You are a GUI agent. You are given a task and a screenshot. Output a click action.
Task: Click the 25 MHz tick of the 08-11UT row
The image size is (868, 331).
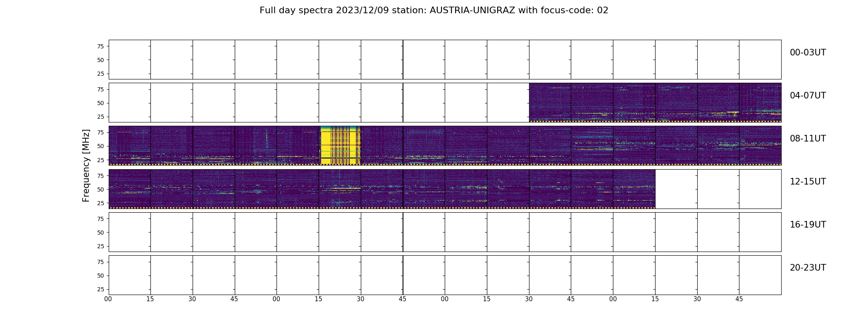(100, 160)
